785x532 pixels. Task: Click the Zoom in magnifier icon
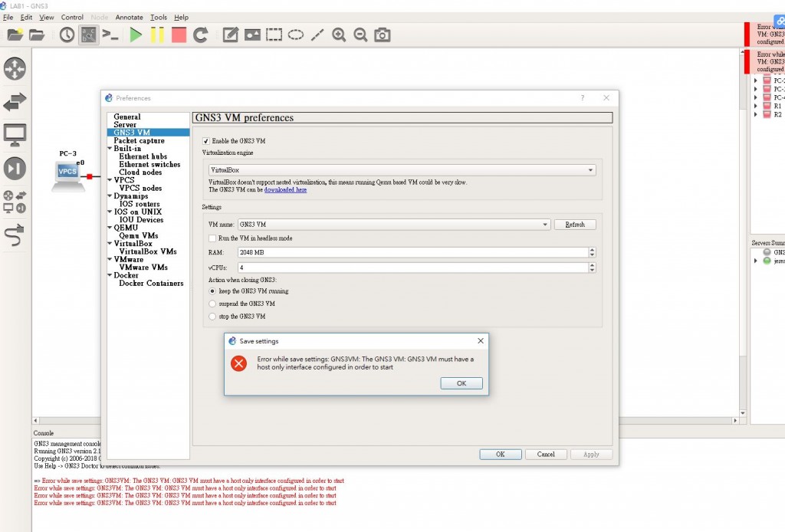pyautogui.click(x=339, y=35)
